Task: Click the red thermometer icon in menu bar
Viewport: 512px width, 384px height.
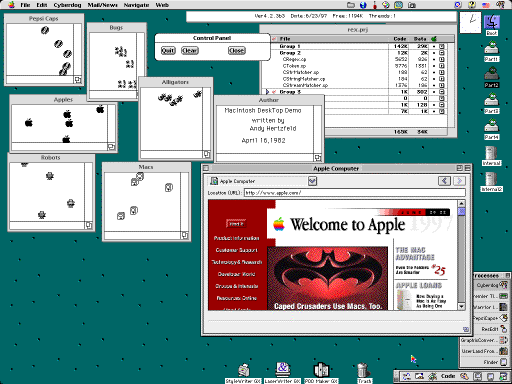Action: tap(375, 5)
